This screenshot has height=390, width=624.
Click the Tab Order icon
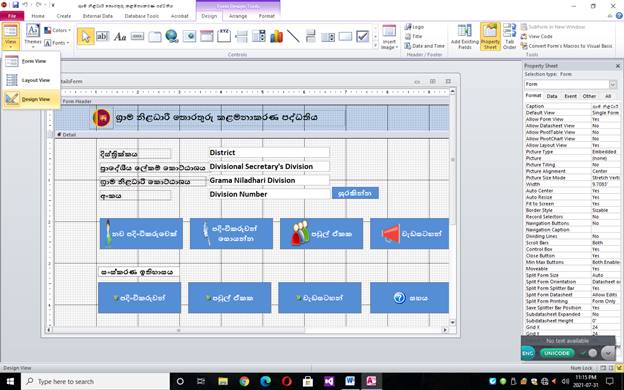click(x=509, y=37)
